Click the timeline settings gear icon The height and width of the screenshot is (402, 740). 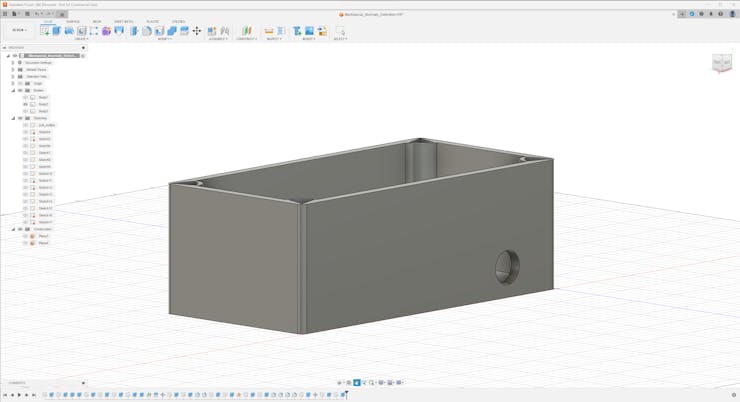coord(733,395)
